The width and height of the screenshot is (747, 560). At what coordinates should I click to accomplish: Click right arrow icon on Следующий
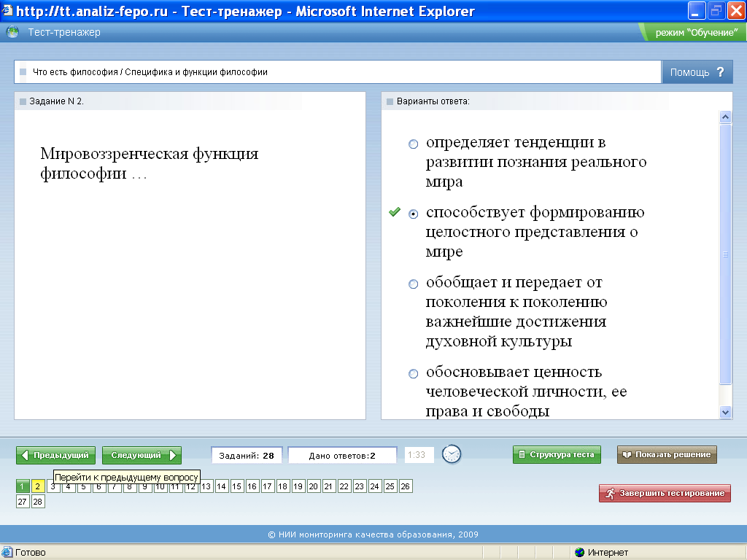(173, 455)
